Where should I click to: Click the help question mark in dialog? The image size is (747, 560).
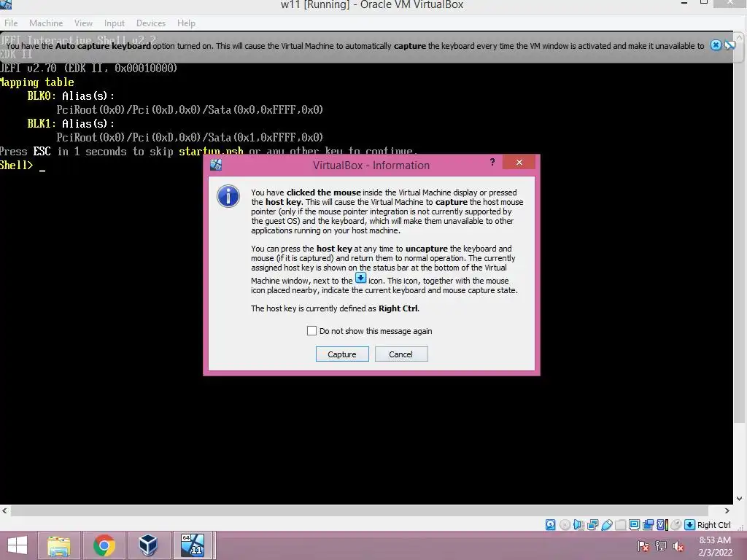click(492, 163)
